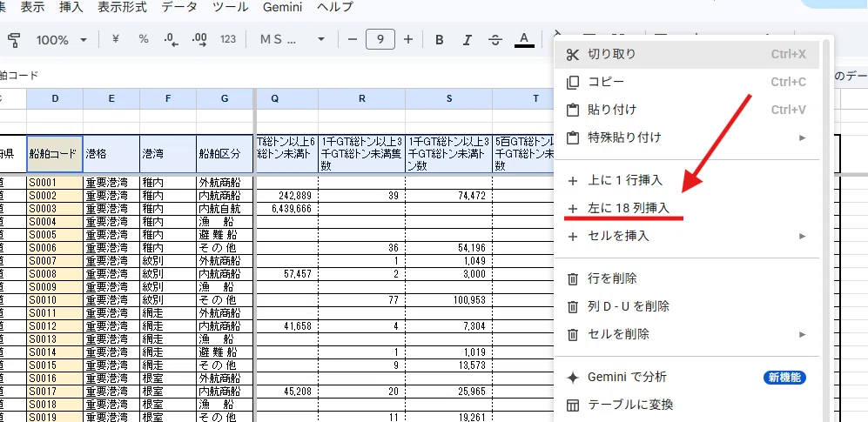868x422 pixels.
Task: Open the ツール menu
Action: click(x=230, y=7)
